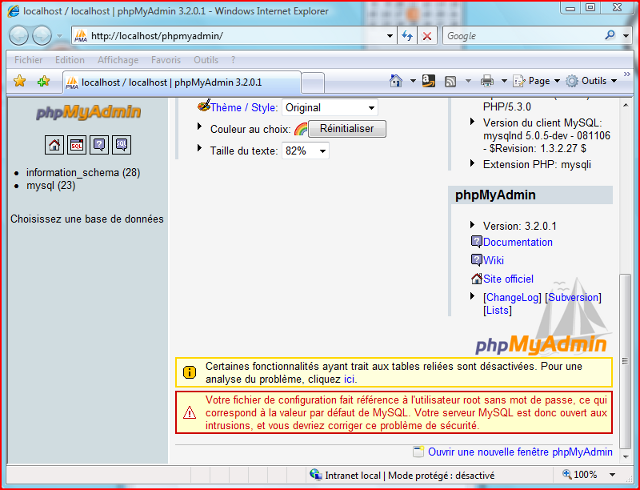
Task: Click the Intranet local zone icon
Action: [316, 474]
